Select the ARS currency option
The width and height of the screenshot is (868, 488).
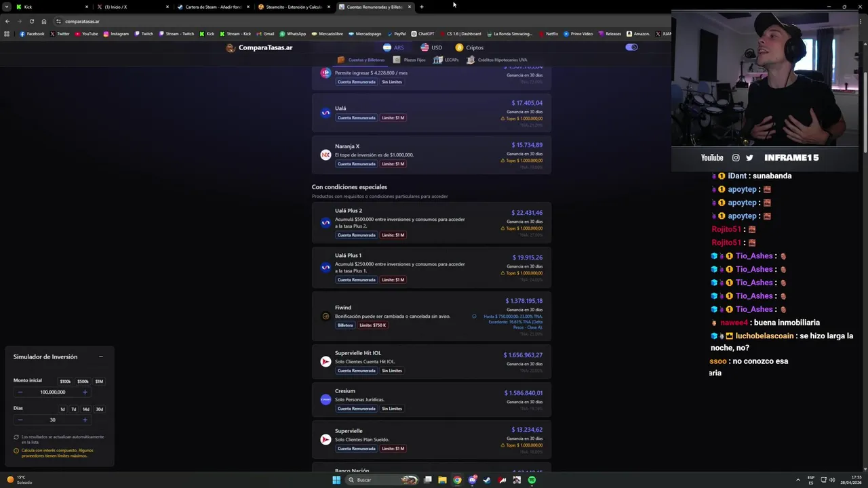393,47
